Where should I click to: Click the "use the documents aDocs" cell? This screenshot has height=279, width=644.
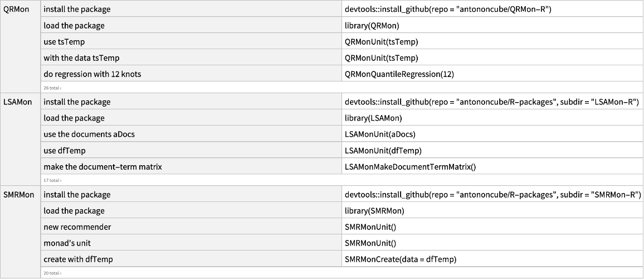(89, 134)
